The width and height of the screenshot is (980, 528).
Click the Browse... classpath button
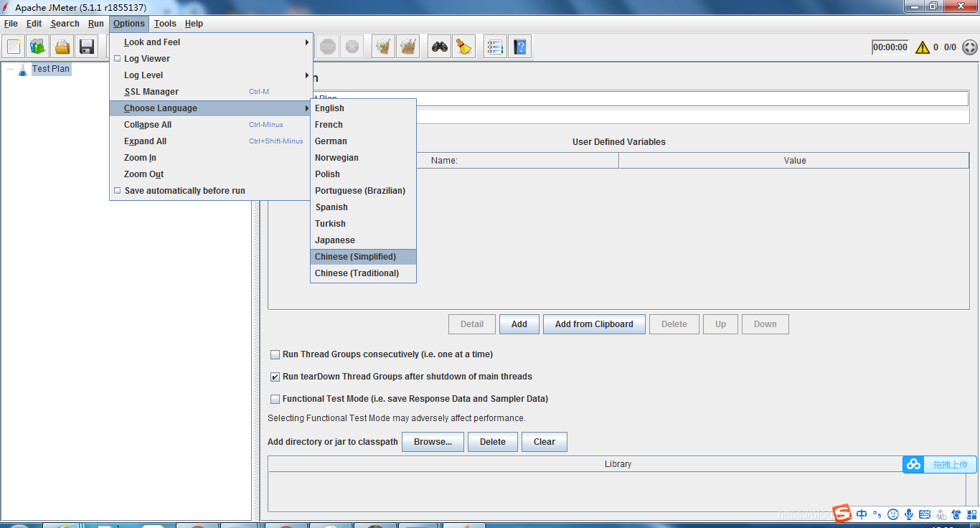(x=433, y=442)
